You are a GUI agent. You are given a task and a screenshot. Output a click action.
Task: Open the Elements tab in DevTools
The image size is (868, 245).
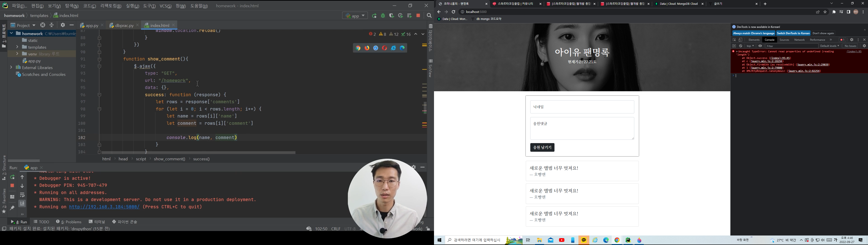click(754, 40)
